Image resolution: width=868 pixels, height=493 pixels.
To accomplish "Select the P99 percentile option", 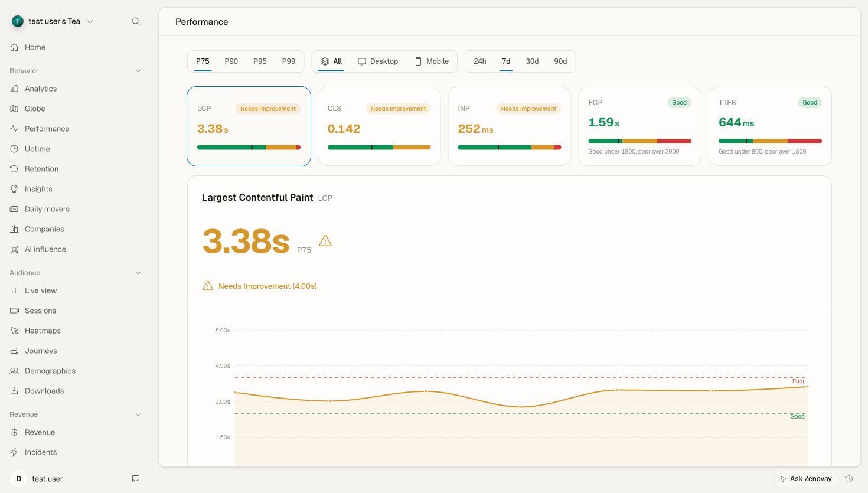I will (289, 61).
